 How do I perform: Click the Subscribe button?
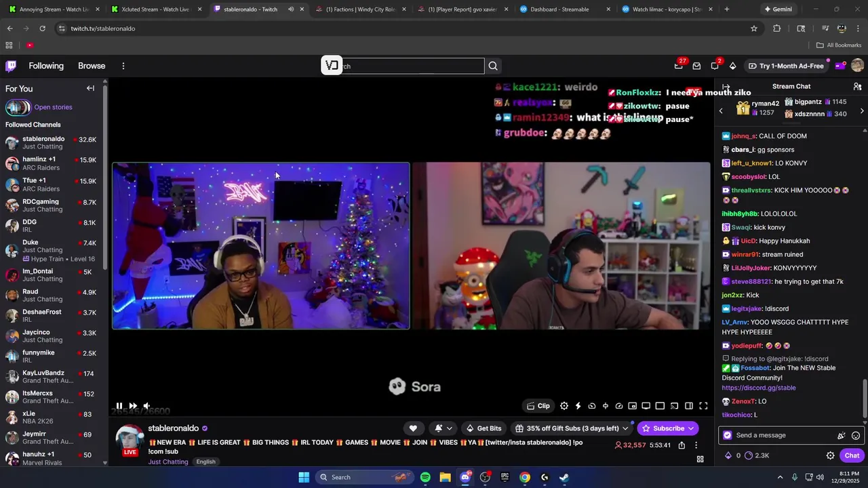(x=668, y=428)
